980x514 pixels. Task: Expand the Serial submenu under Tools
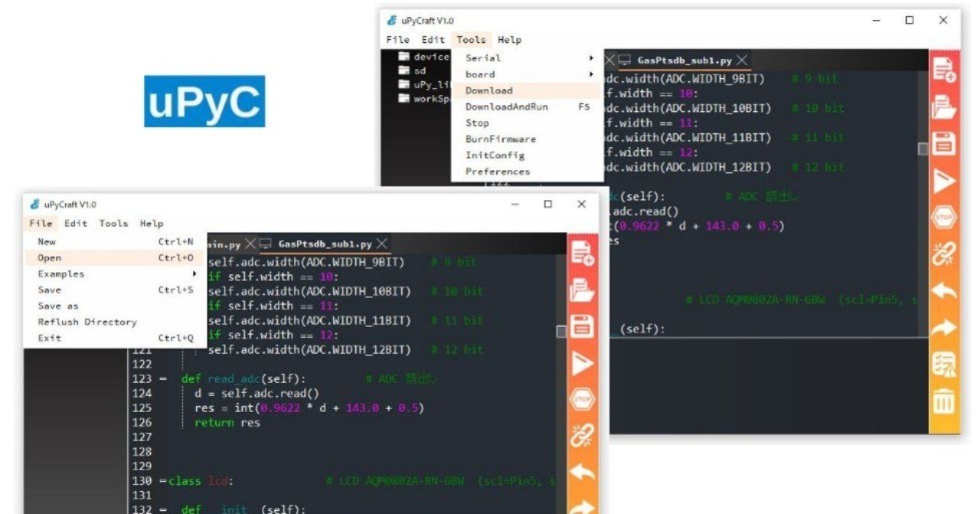point(485,57)
